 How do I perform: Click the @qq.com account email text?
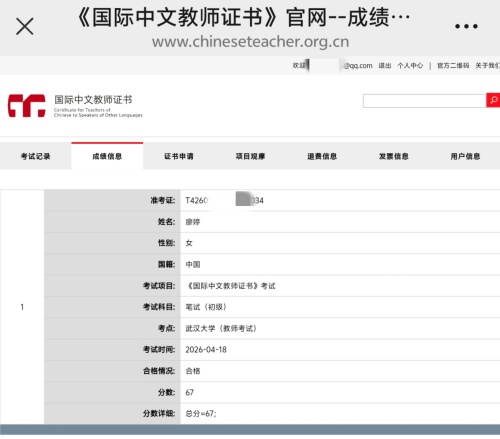(358, 66)
